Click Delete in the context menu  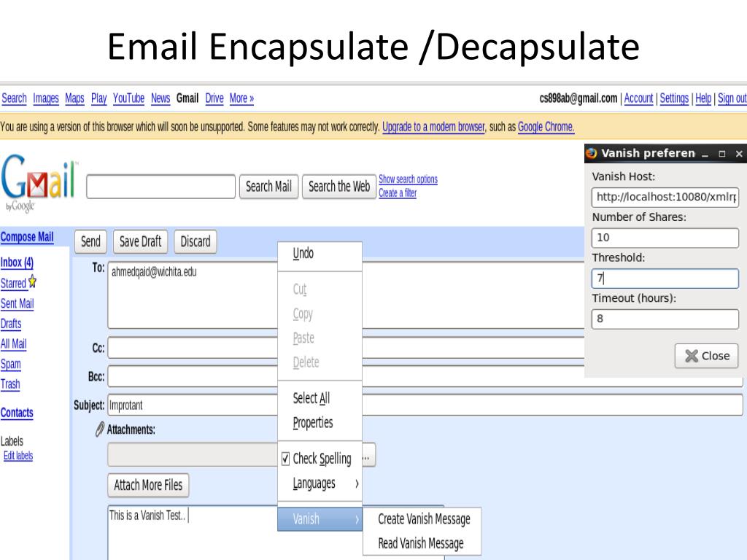click(320, 362)
